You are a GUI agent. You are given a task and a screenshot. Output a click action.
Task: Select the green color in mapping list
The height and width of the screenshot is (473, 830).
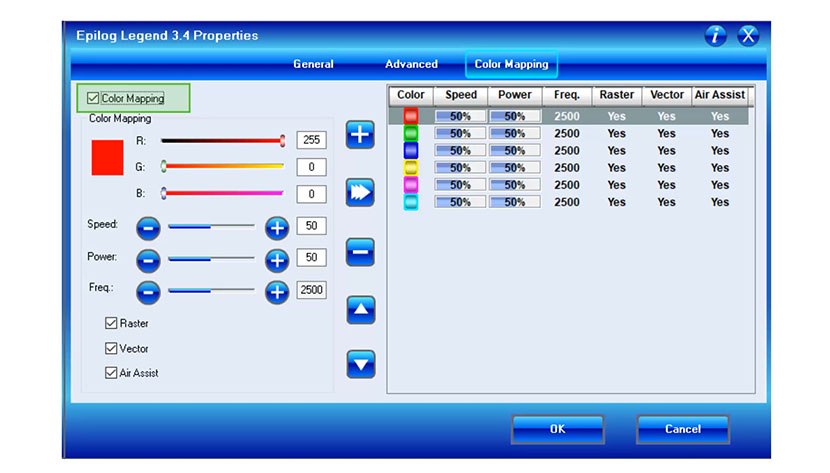[411, 133]
